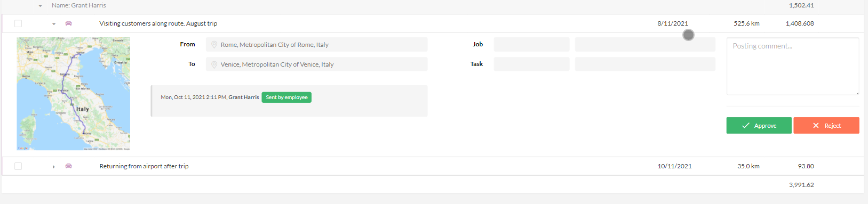The width and height of the screenshot is (868, 204).
Task: Click the X icon on the Reject button
Action: [x=816, y=126]
